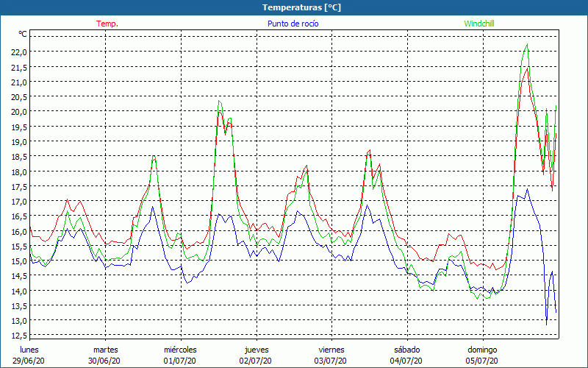Click the 'domingo' day label

[482, 350]
